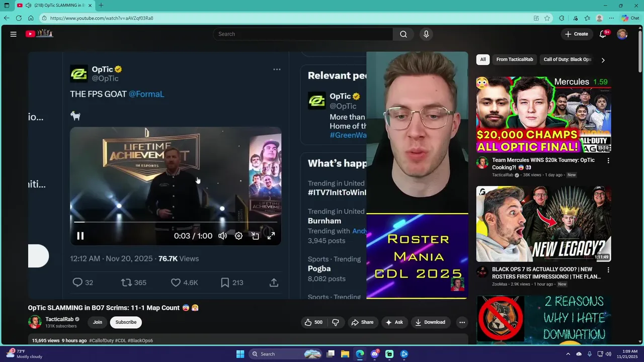This screenshot has width=644, height=362.
Task: View site information lock icon
Action: click(44, 18)
